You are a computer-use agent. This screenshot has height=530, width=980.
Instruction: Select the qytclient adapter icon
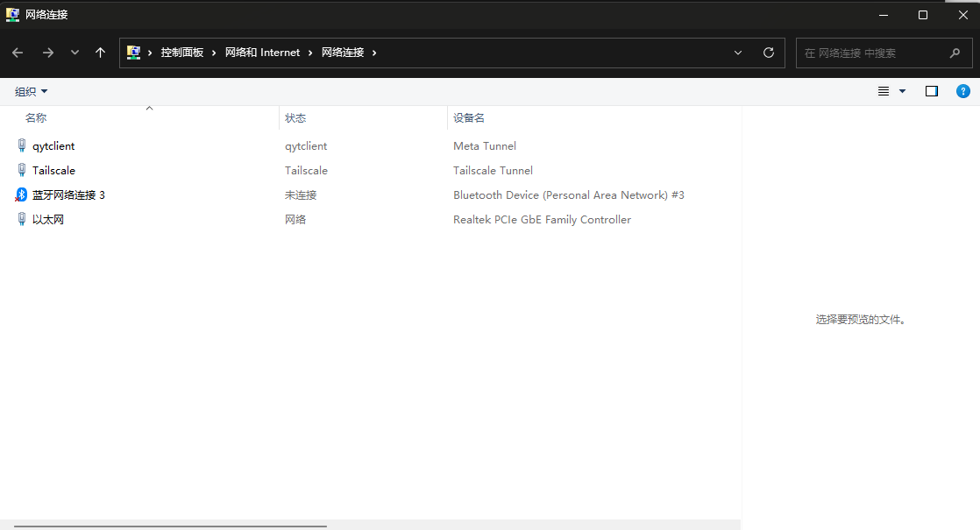point(22,146)
